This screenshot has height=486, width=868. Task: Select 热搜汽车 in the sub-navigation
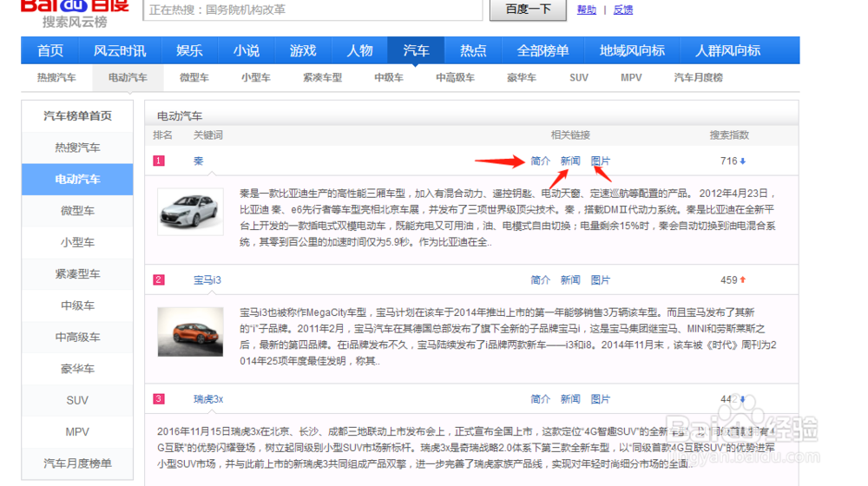click(56, 77)
